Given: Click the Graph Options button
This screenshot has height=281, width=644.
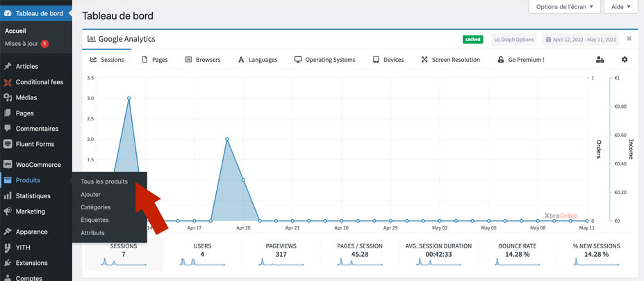Looking at the screenshot, I should tap(513, 40).
